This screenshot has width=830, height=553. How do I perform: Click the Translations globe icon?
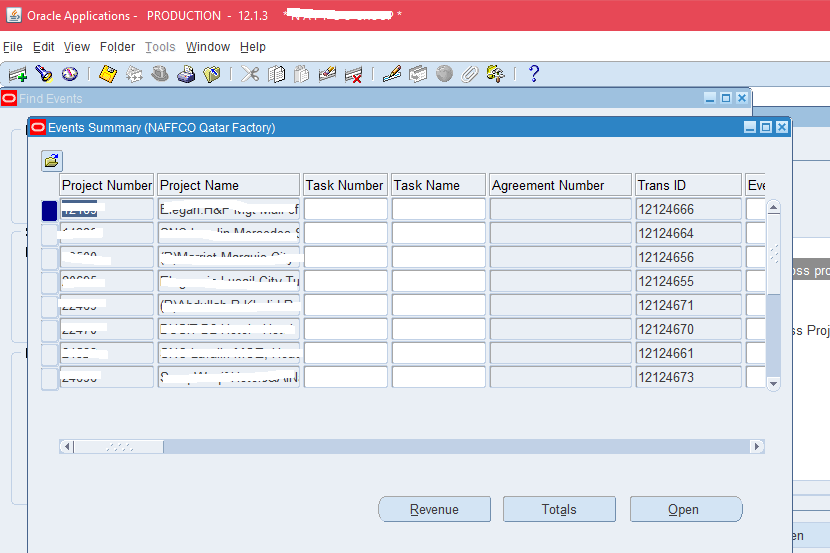(x=444, y=74)
